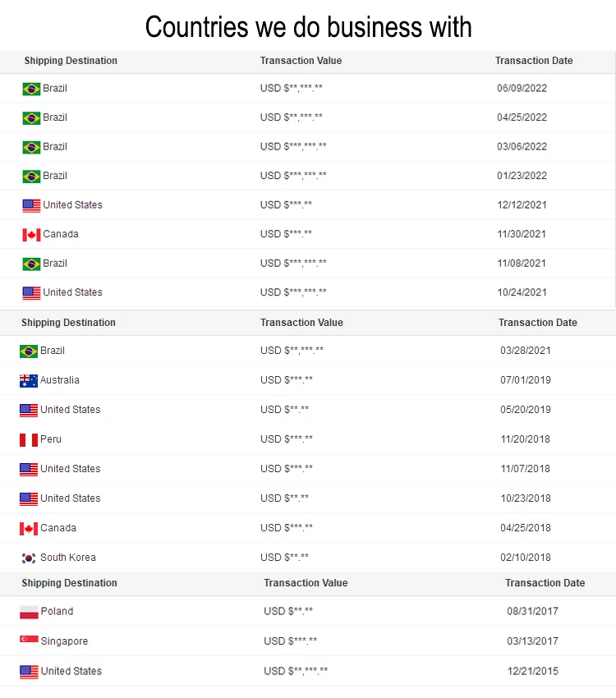Click the United States flag dated 12/12/2021

coord(31,205)
